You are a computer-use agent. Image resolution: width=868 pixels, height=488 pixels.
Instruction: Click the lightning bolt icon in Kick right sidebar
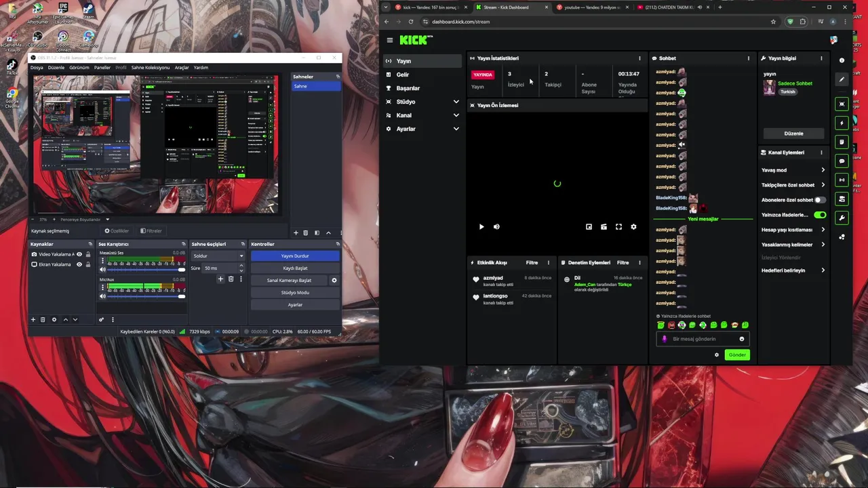pos(842,123)
